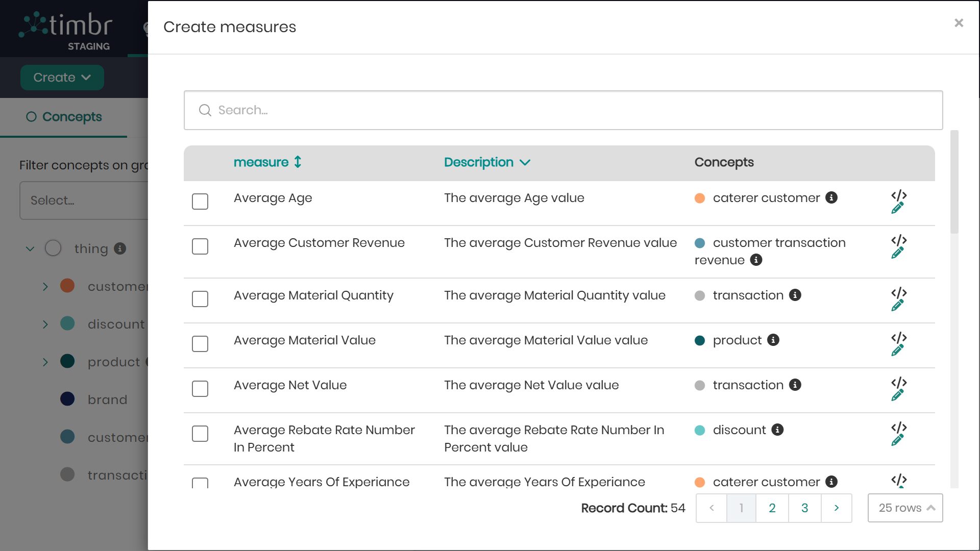Screen dimensions: 980x551
Task: Open the Create dropdown button
Action: (x=62, y=78)
